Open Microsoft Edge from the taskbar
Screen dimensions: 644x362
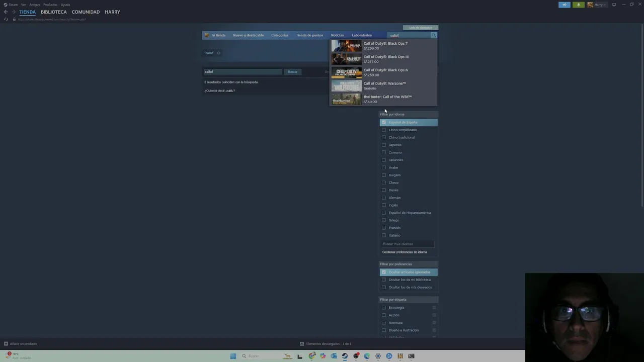[x=367, y=356]
